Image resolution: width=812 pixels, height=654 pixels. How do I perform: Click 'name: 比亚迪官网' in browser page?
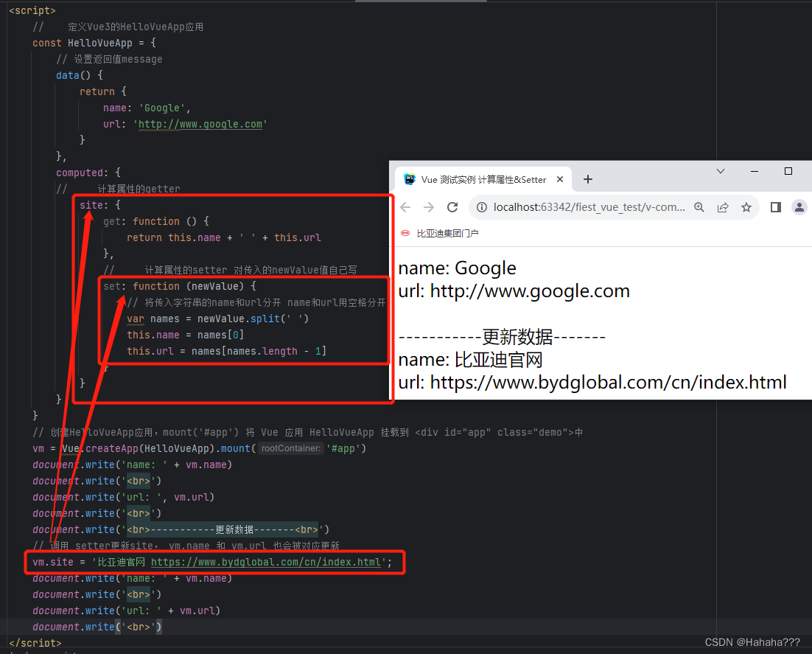[470, 359]
